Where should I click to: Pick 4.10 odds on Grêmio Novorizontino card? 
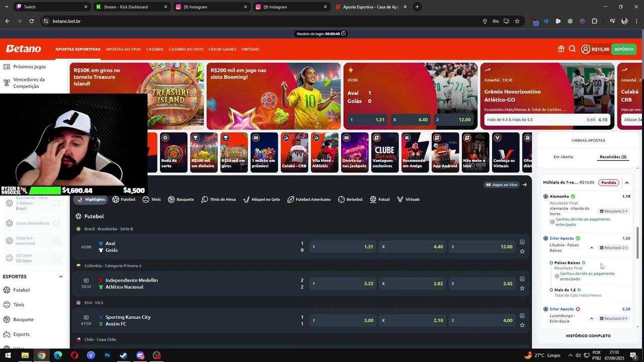[x=546, y=120]
